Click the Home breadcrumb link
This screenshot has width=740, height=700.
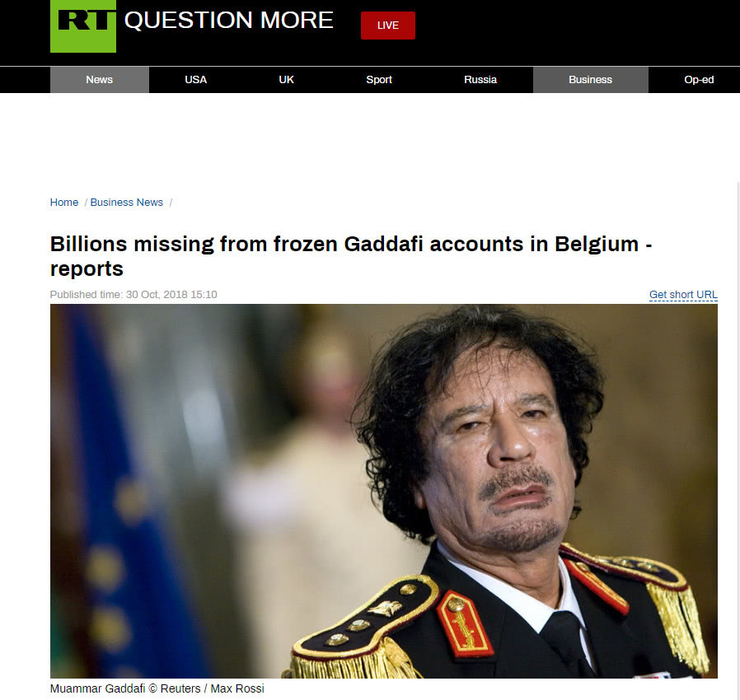coord(64,203)
